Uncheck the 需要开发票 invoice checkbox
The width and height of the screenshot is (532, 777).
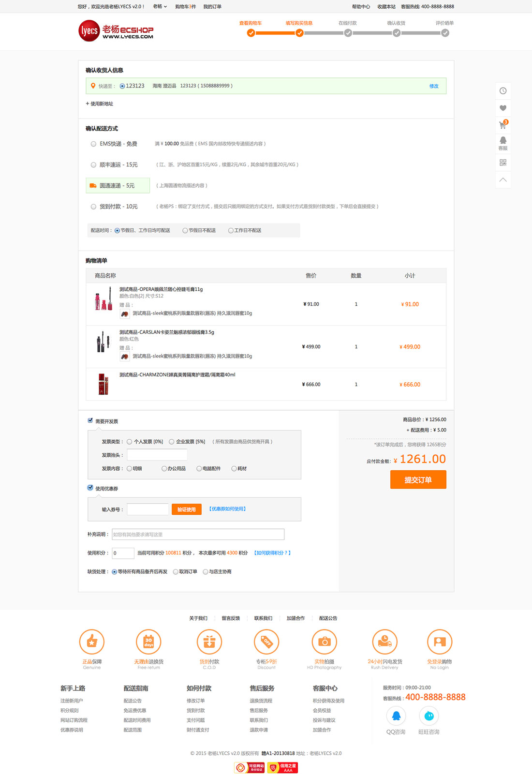[90, 420]
